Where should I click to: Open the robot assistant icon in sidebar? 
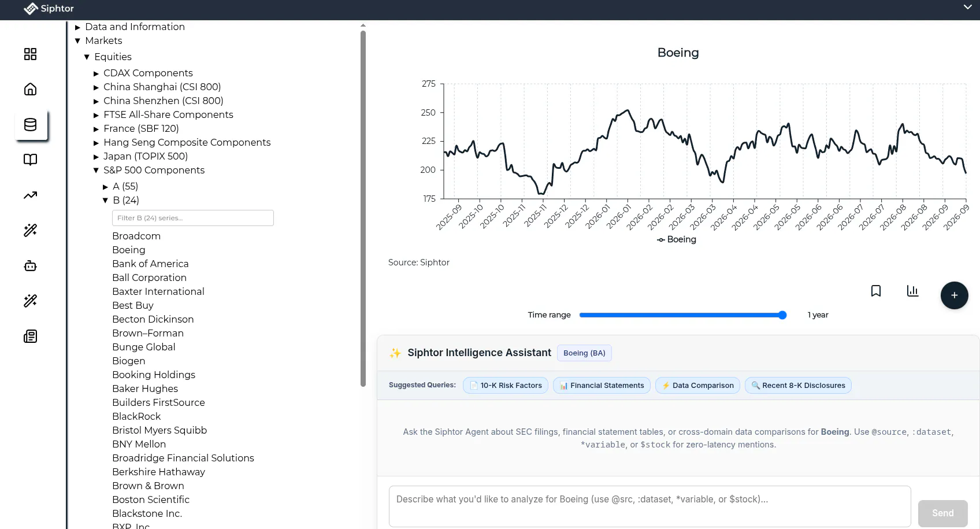click(x=30, y=266)
